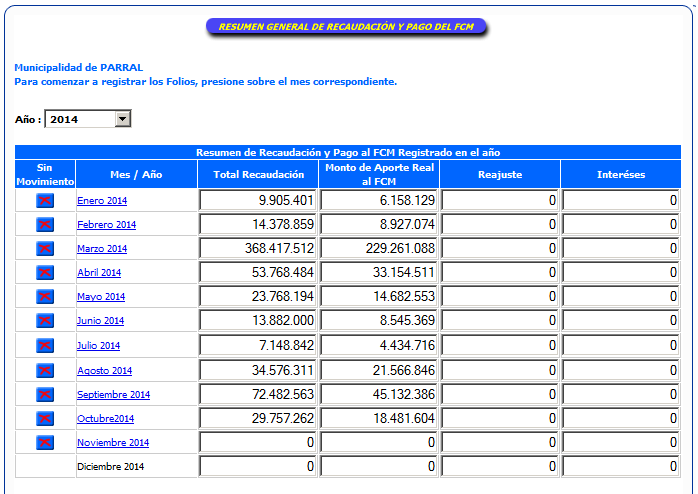The height and width of the screenshot is (494, 698).
Task: Click the Agosto total field 34.576.311
Action: pyautogui.click(x=258, y=371)
